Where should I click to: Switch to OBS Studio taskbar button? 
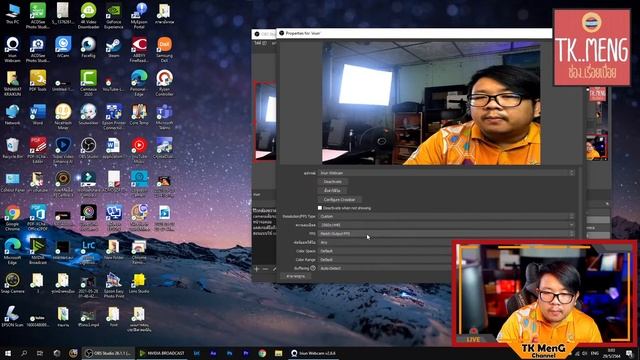point(108,353)
